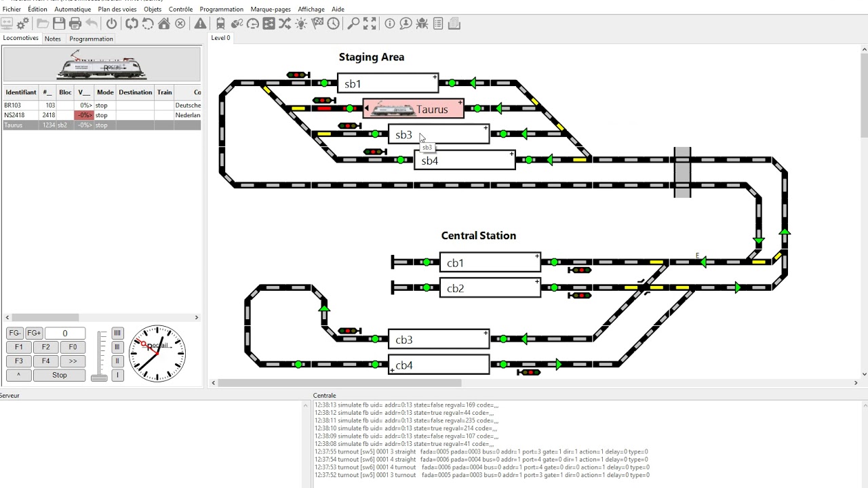868x488 pixels.
Task: Click the locomotive speed slider handle
Action: coord(100,377)
